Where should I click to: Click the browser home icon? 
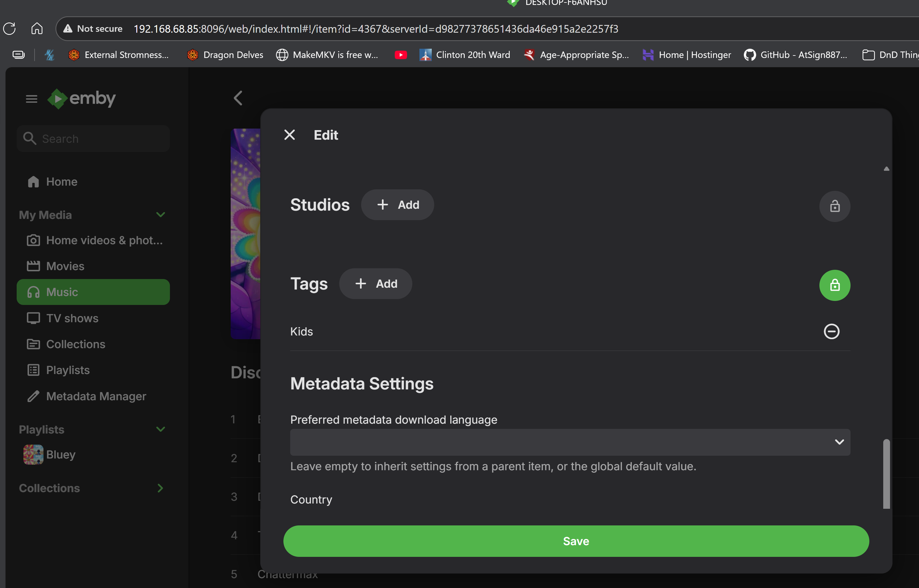pos(37,29)
